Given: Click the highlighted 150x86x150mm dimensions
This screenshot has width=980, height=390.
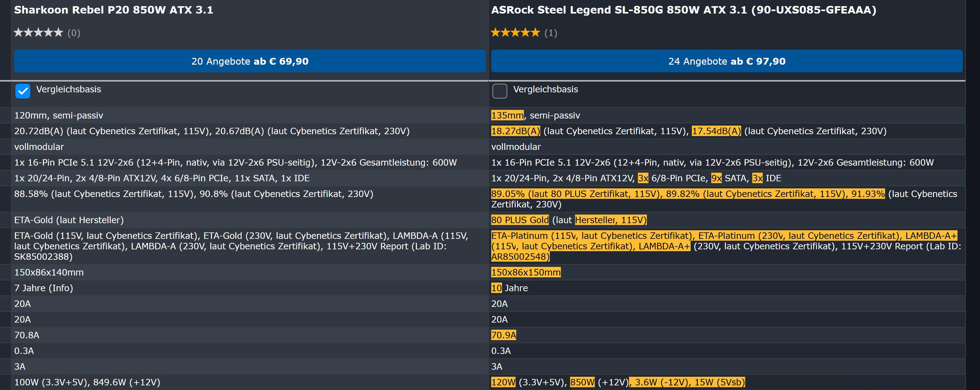Looking at the screenshot, I should tap(526, 272).
